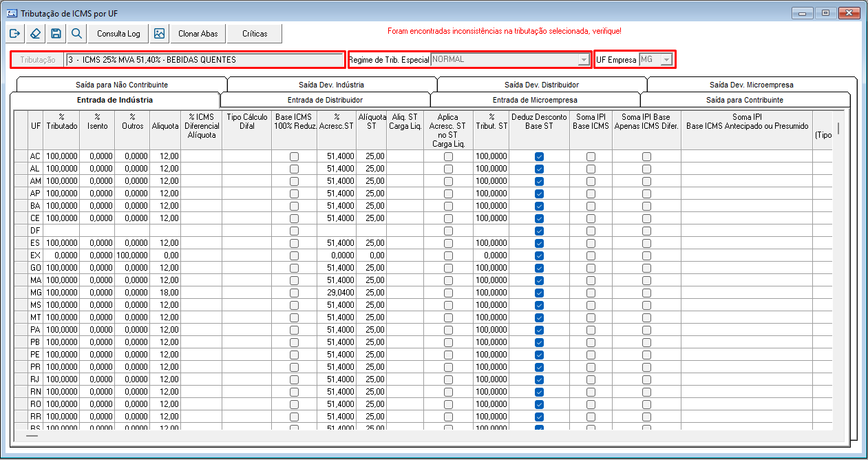The image size is (868, 460).
Task: Switch to Saída Dev. Indústria tab
Action: [x=332, y=85]
